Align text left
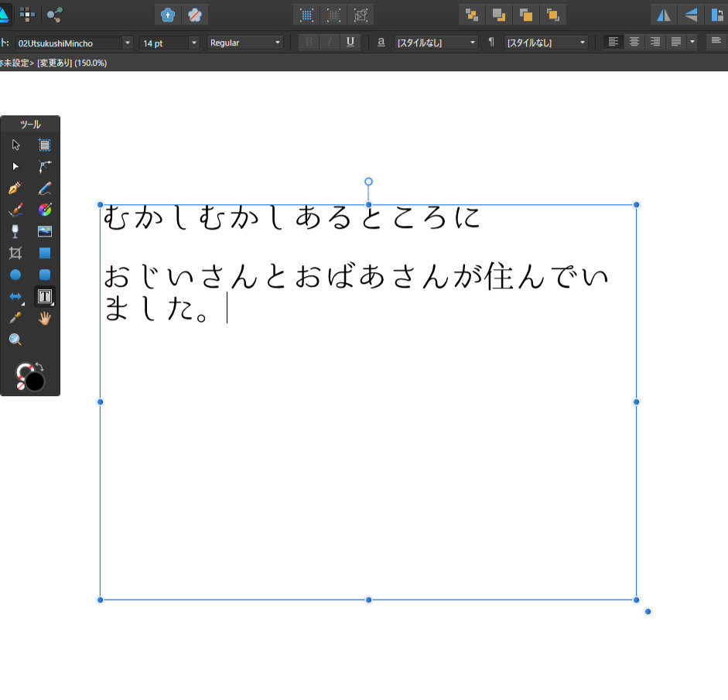This screenshot has height=700, width=728. (x=614, y=43)
